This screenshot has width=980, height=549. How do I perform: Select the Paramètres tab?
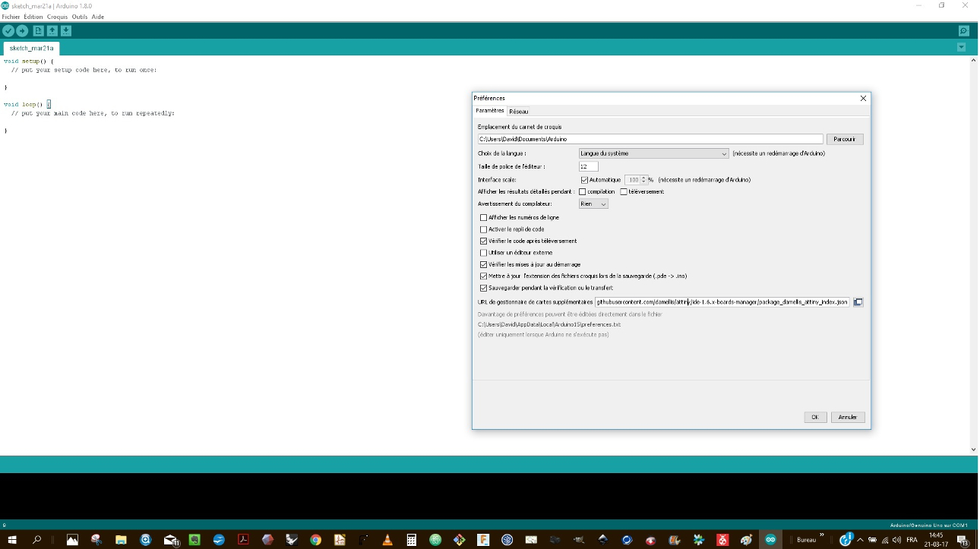click(490, 111)
